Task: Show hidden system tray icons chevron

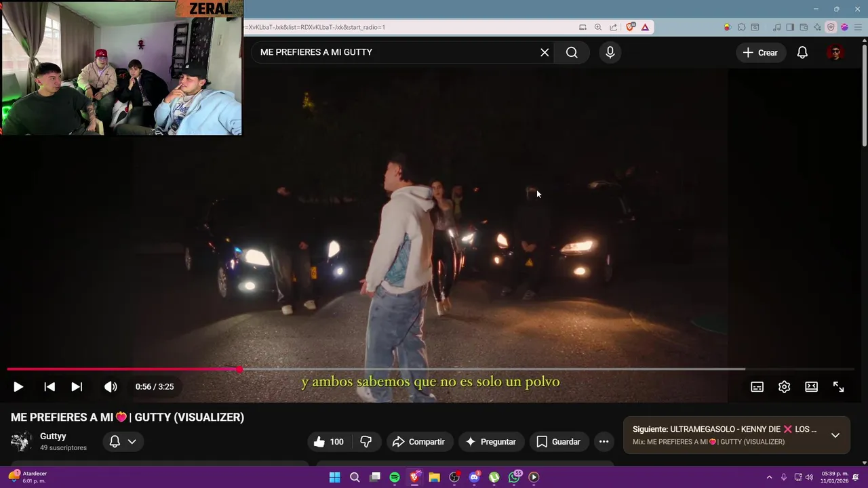Action: [769, 477]
